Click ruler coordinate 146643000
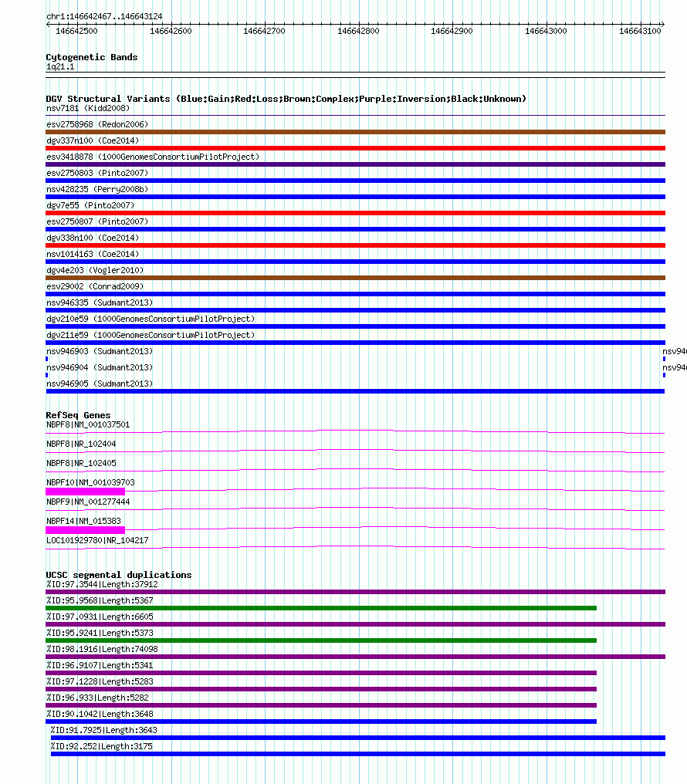Screen dimensions: 687x784 click(x=546, y=31)
